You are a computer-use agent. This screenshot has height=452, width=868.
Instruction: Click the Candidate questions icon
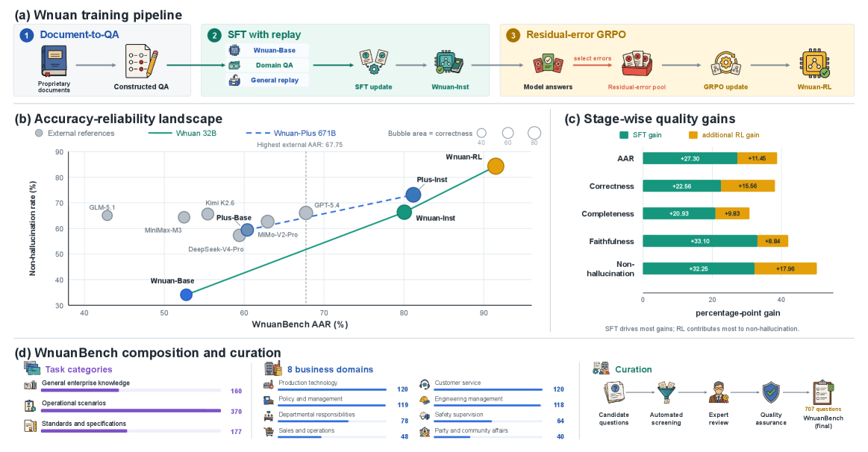click(614, 393)
